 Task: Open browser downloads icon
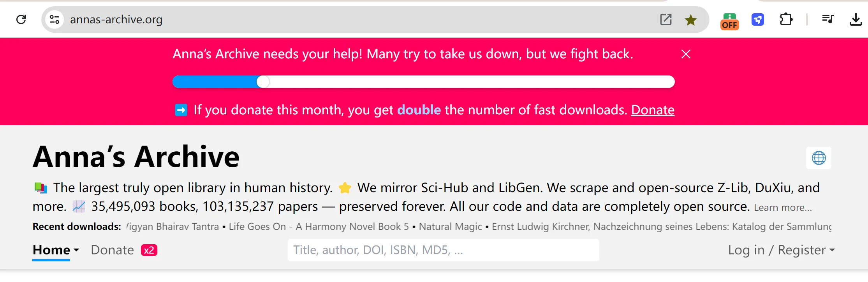(856, 19)
